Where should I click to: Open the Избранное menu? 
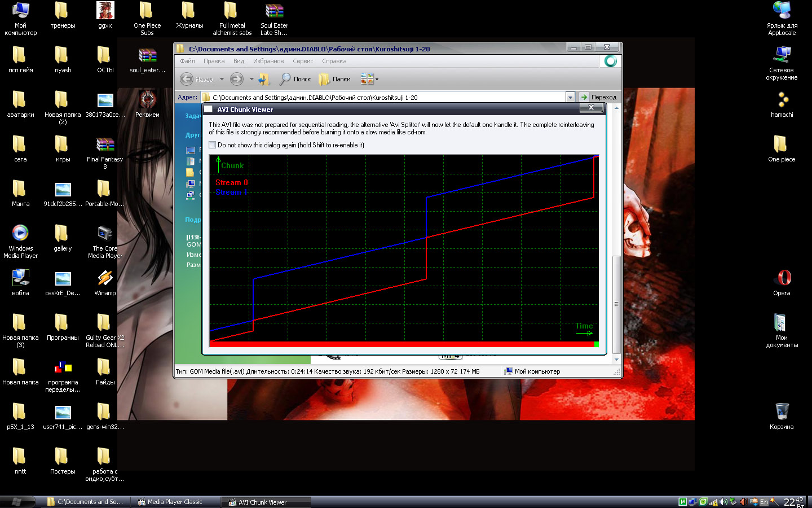[x=268, y=61]
